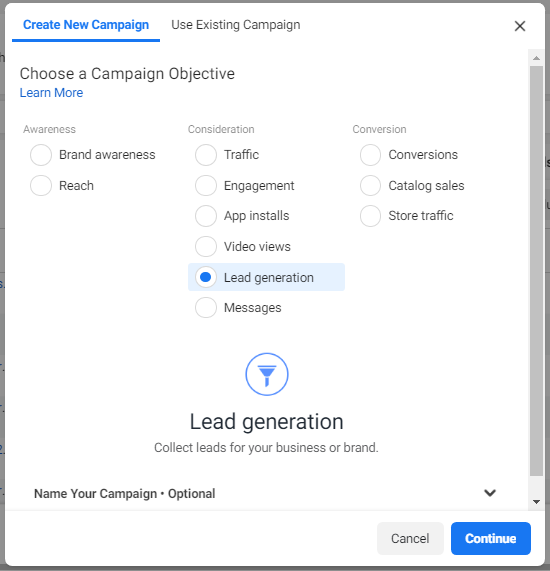Open the Create New Campaign tab
Viewport: 550px width, 571px height.
(x=86, y=25)
